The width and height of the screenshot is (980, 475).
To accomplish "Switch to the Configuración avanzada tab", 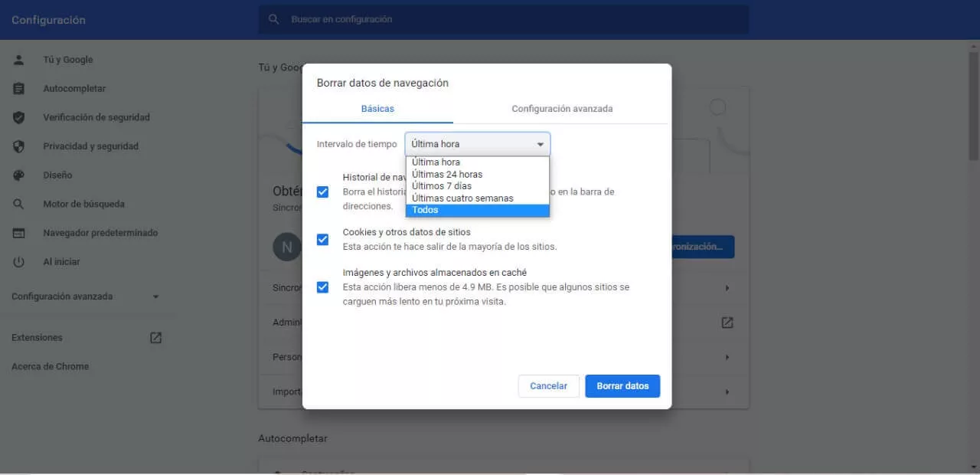I will click(x=562, y=109).
